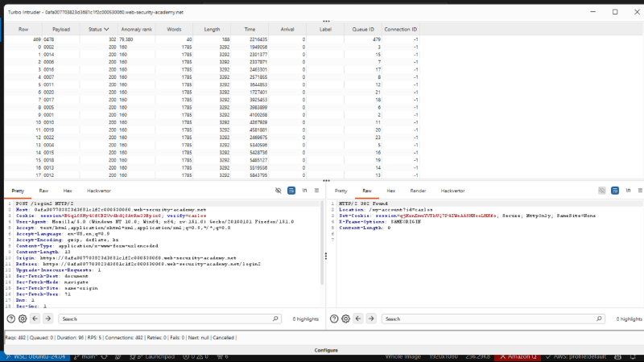Switch response viewer to Pretty tab
Screen dimensions: 644x362
[341, 191]
